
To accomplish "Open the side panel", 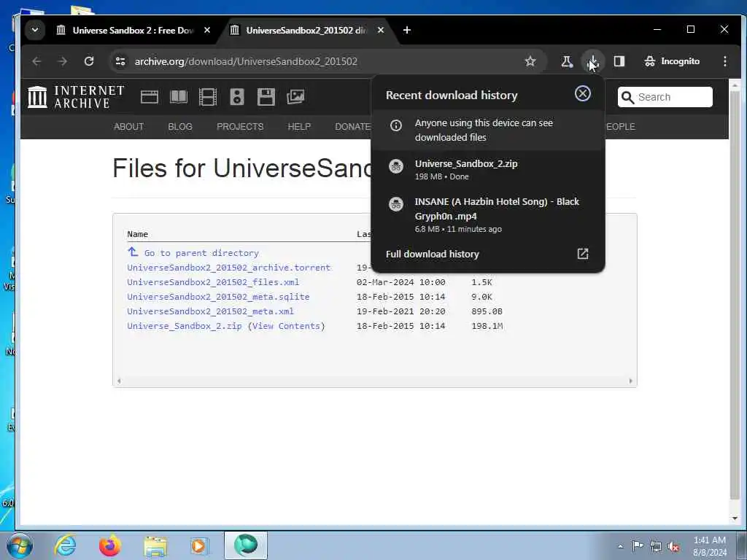I will (619, 61).
